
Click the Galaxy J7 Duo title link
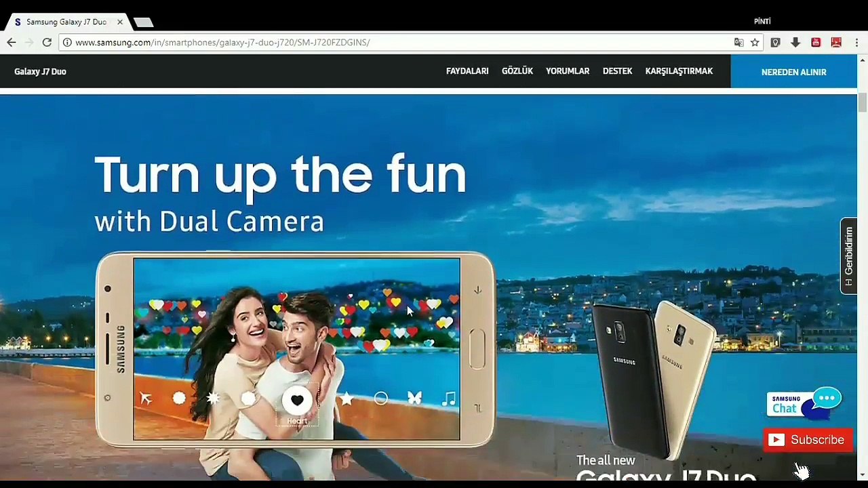click(40, 71)
